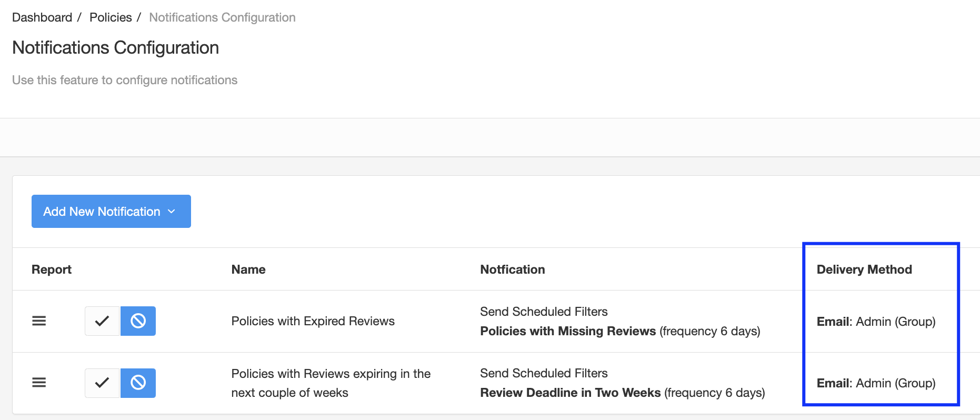
Task: Select Policies with Missing Reviews filter text
Action: [568, 331]
